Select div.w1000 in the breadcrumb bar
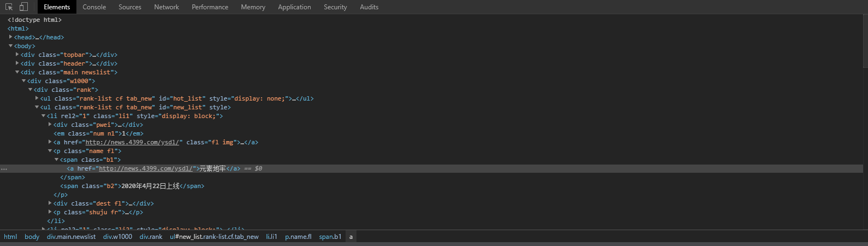This screenshot has height=246, width=868. pyautogui.click(x=117, y=237)
